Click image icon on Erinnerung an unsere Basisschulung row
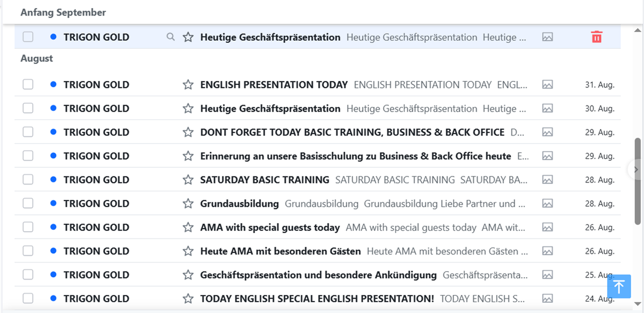644x313 pixels. tap(547, 156)
